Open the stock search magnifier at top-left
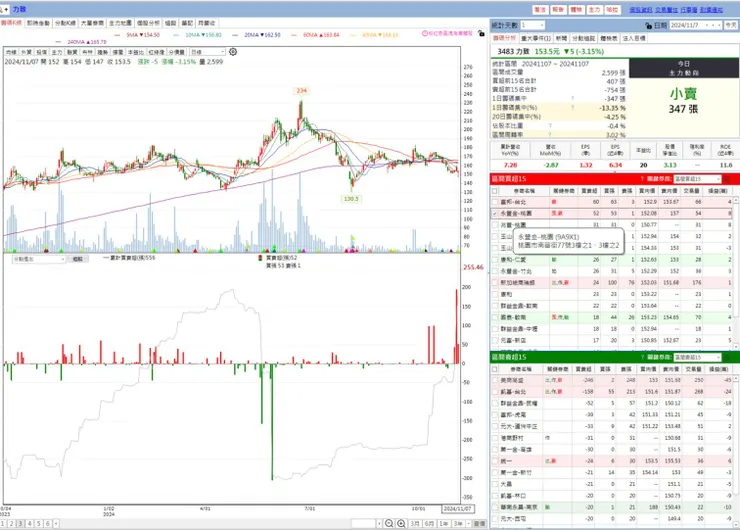The height and width of the screenshot is (530, 740). pyautogui.click(x=1, y=9)
